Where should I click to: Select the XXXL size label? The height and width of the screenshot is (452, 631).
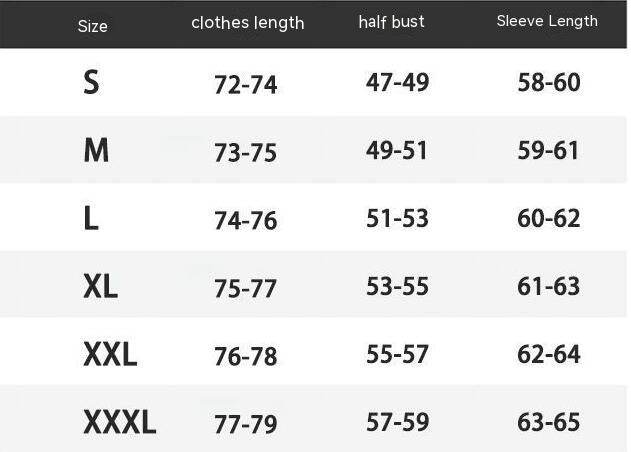pyautogui.click(x=119, y=423)
